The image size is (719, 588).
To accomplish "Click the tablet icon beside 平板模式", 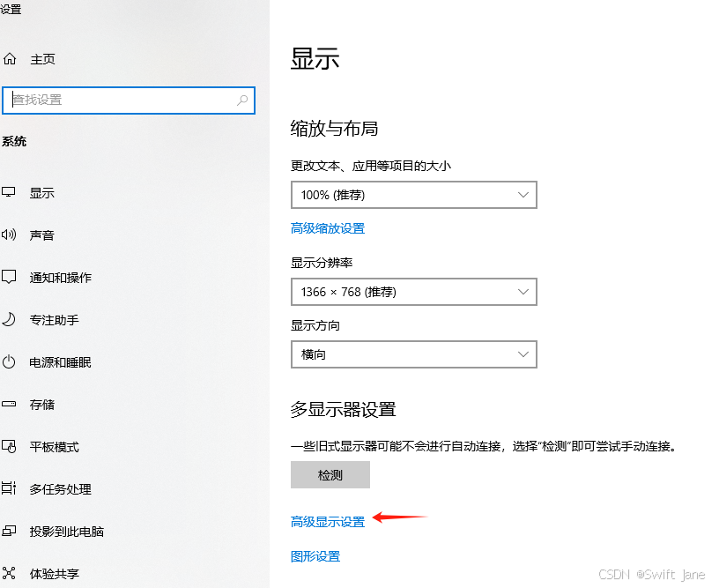I will click(9, 446).
